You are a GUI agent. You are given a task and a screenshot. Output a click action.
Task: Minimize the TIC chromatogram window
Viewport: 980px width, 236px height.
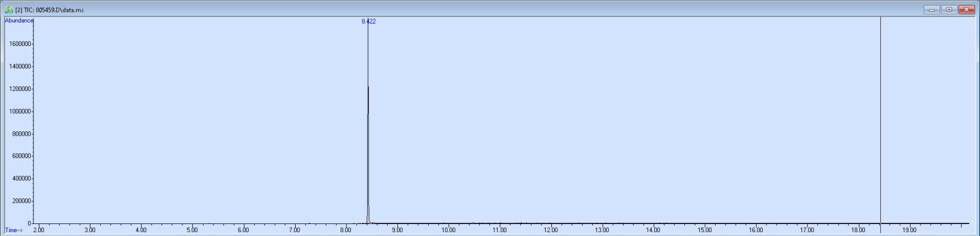[931, 9]
